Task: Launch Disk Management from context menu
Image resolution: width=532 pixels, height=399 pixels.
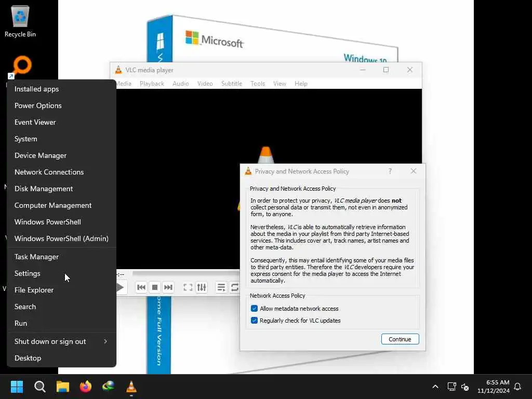Action: click(61, 189)
